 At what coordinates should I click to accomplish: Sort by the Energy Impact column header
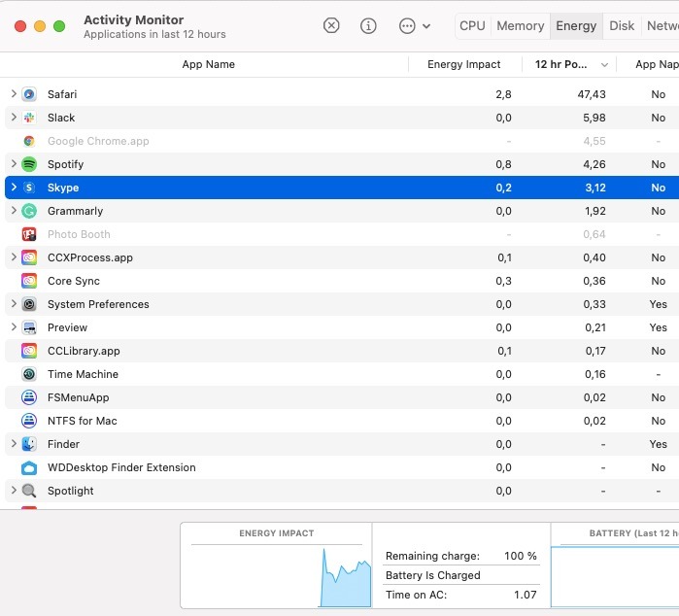click(x=463, y=64)
